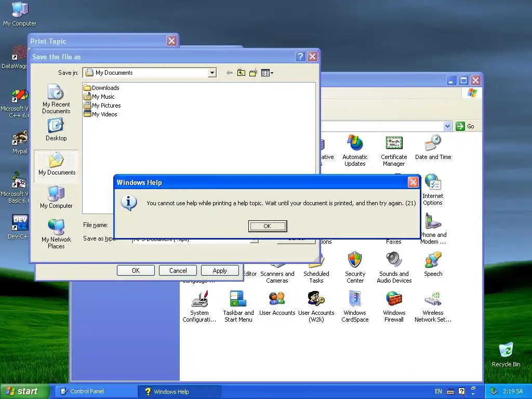This screenshot has height=399, width=532.
Task: Open the Recycle Bin on the desktop
Action: pyautogui.click(x=506, y=354)
